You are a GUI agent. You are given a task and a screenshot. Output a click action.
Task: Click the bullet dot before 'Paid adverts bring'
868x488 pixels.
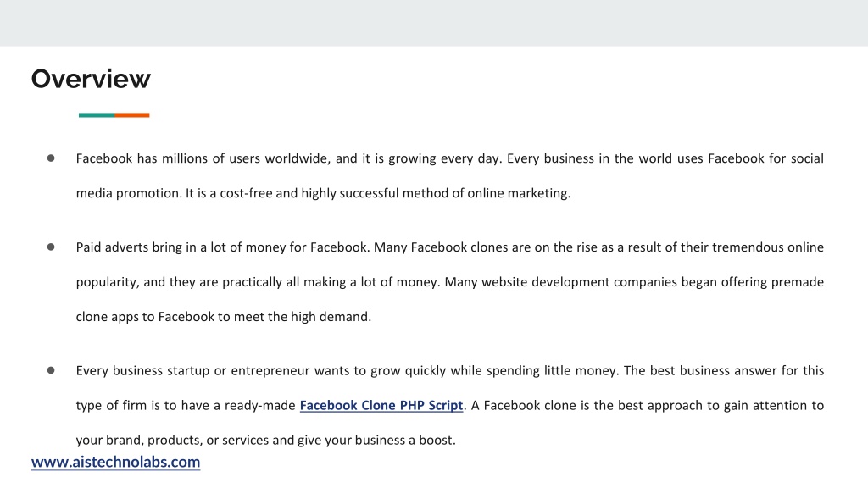51,247
